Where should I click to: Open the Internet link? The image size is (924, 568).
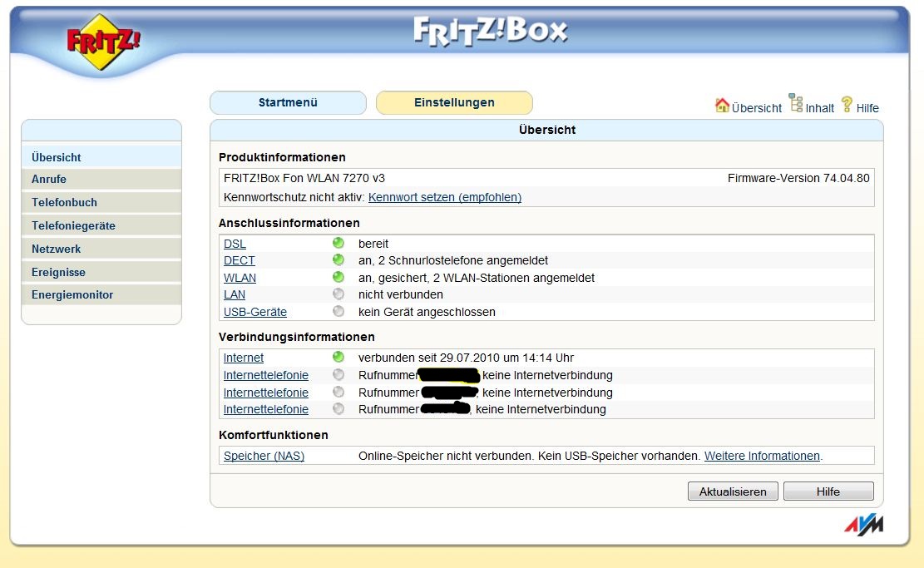[244, 358]
